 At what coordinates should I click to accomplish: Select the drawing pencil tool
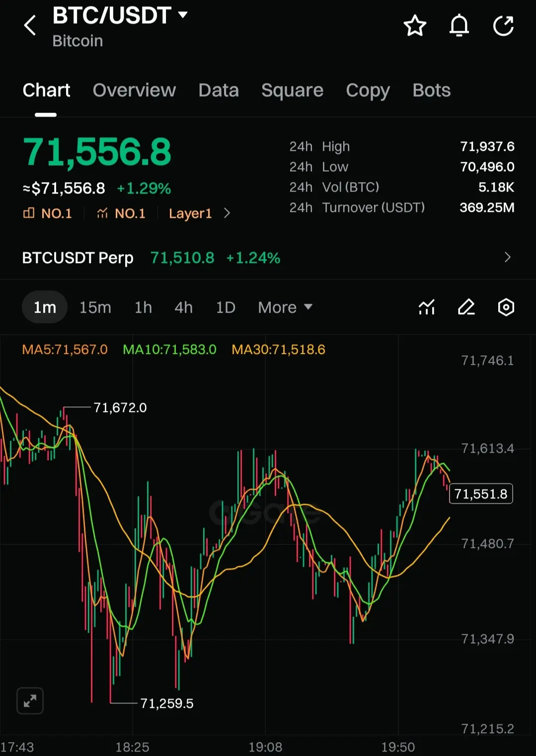pyautogui.click(x=466, y=307)
